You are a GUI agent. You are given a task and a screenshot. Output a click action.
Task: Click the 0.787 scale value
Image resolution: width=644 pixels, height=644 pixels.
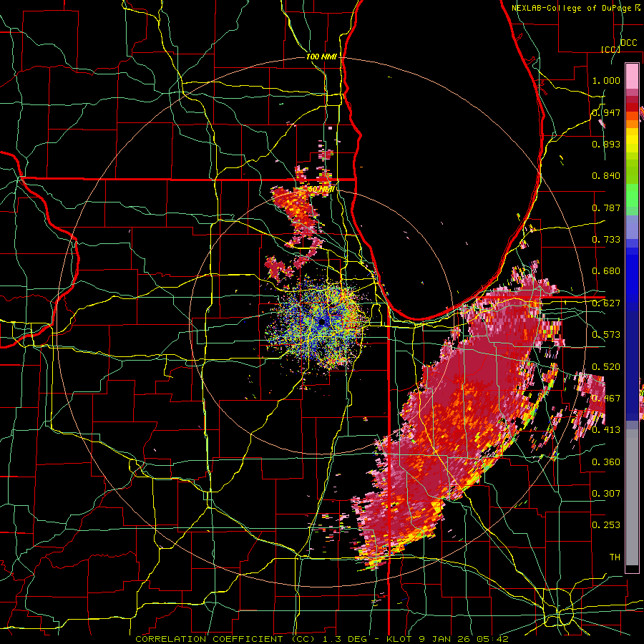point(606,208)
